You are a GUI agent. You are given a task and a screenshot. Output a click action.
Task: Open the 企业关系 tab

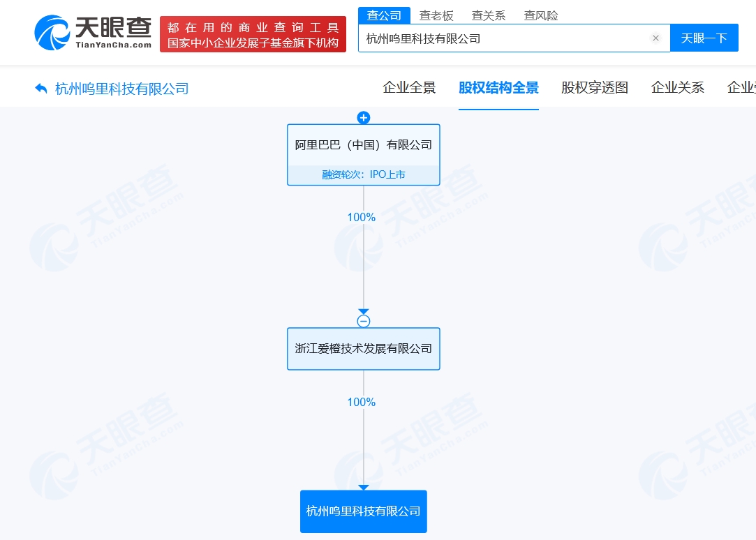click(677, 87)
